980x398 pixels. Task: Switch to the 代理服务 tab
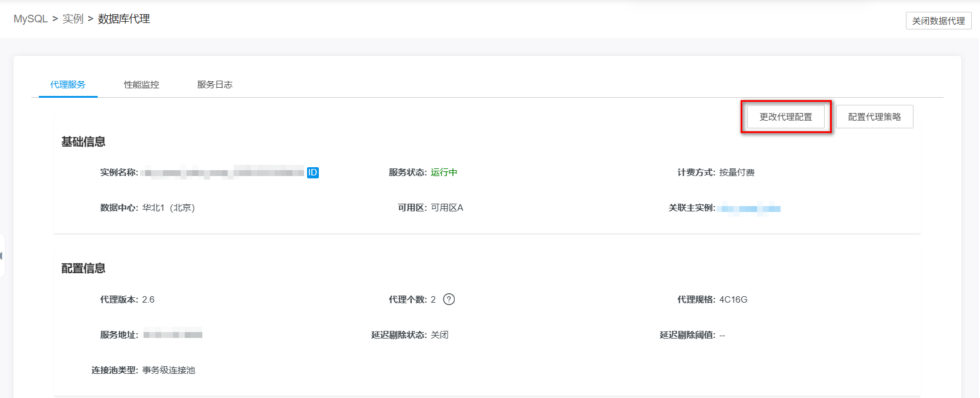(x=68, y=85)
